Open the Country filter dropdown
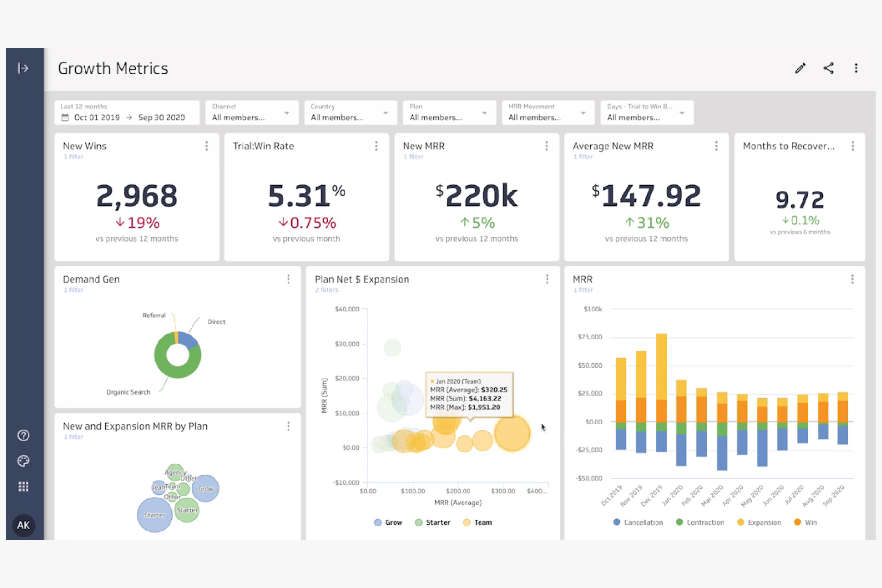Image resolution: width=882 pixels, height=588 pixels. click(351, 113)
